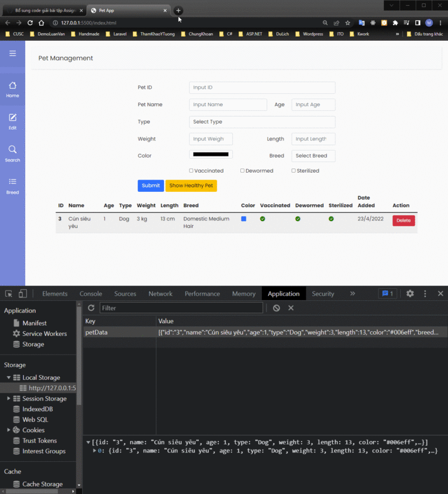Open the black Color picker swatch
The height and width of the screenshot is (494, 448).
(x=211, y=155)
